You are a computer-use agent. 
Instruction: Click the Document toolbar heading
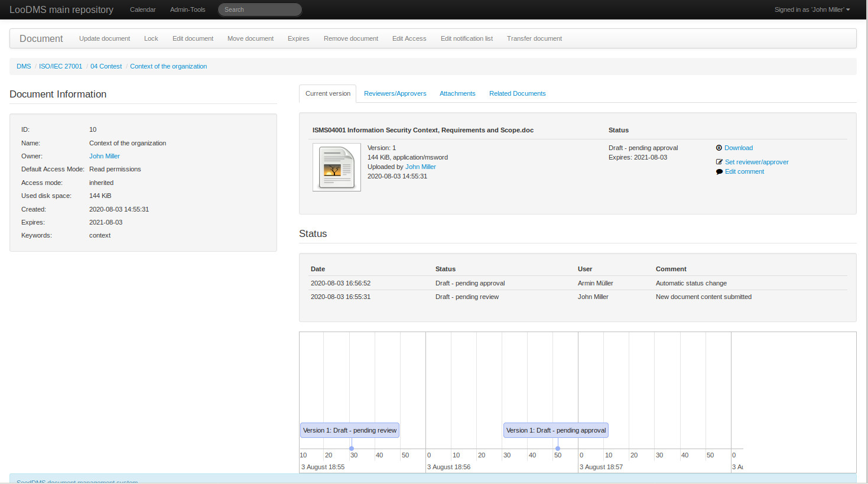click(x=41, y=38)
